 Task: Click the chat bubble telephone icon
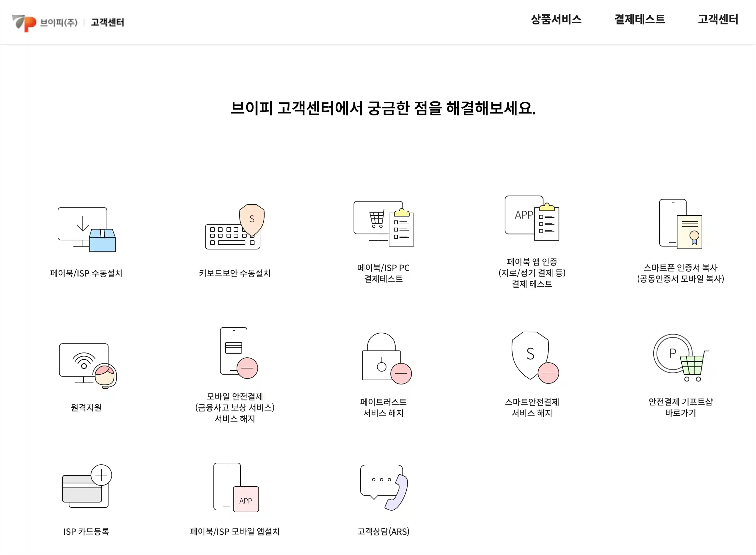pyautogui.click(x=384, y=488)
